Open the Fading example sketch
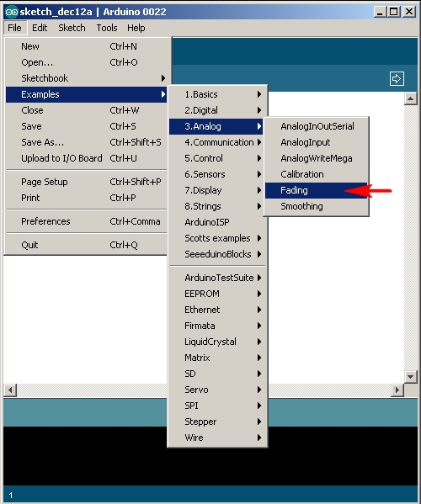Screen dimensions: 421x504 [316, 190]
